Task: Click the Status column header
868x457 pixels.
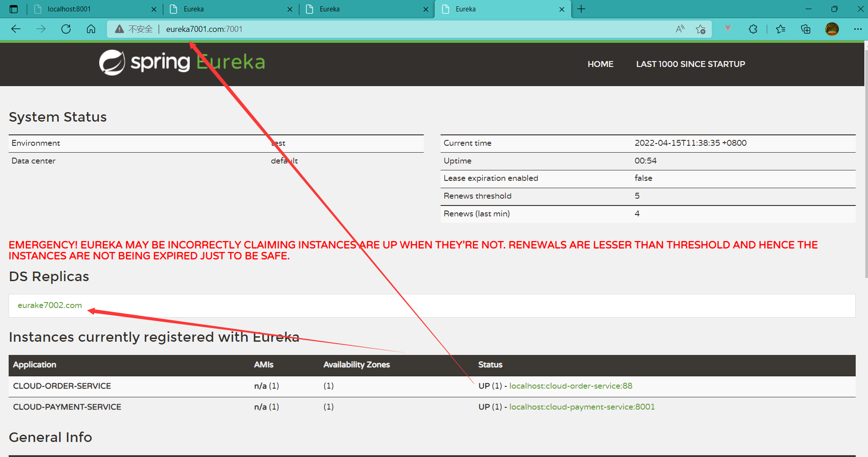Action: click(490, 365)
